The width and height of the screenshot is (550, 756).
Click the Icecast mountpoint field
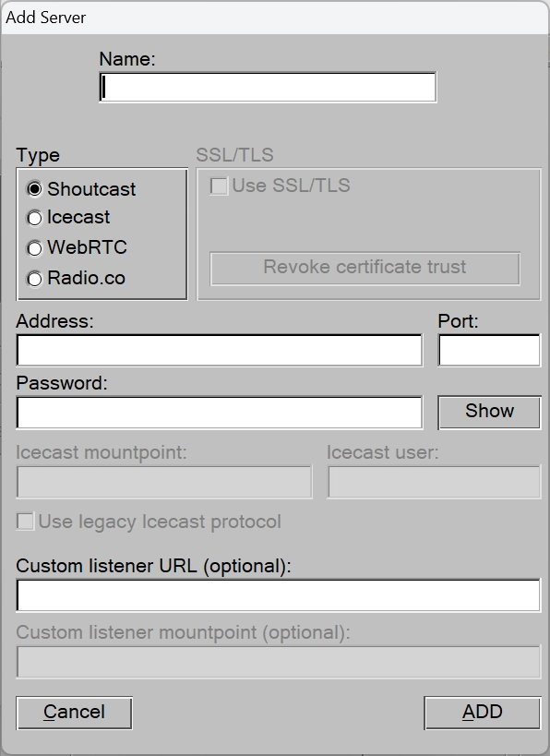(x=164, y=482)
